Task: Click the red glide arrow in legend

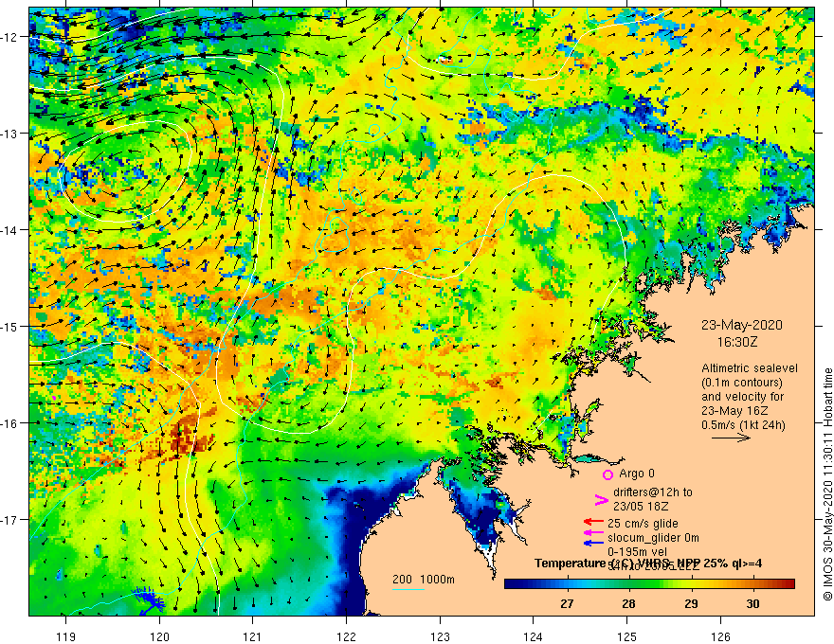Action: click(593, 523)
